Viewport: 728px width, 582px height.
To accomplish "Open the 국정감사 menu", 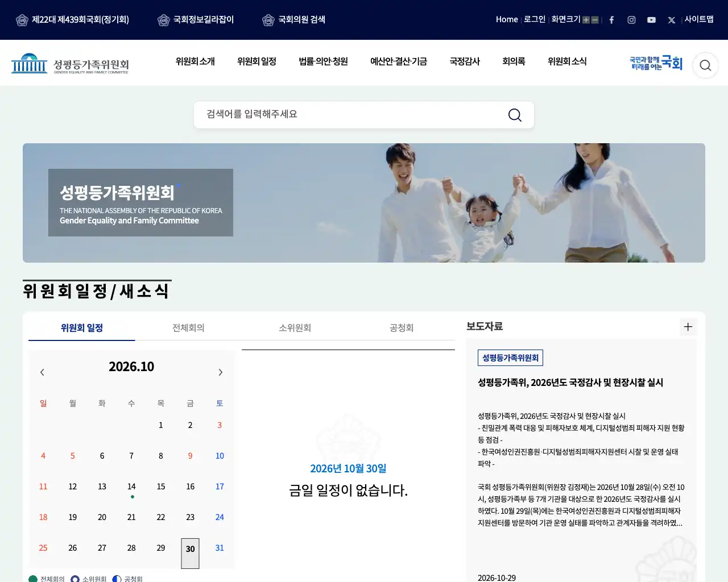I will pyautogui.click(x=465, y=61).
